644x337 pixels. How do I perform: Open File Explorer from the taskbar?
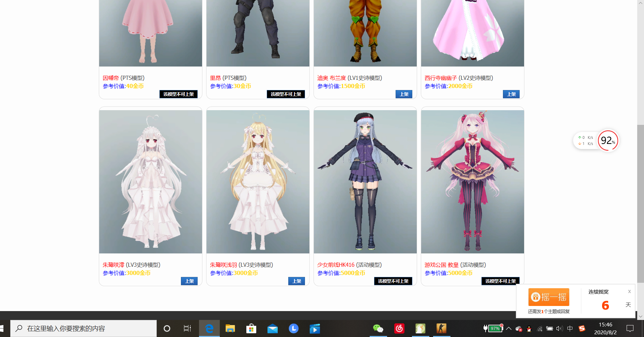tap(230, 328)
